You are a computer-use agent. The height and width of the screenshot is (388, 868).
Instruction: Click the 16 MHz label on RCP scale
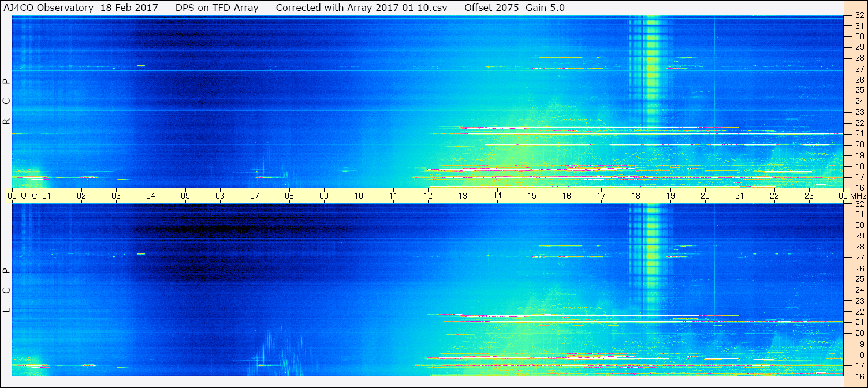pyautogui.click(x=859, y=188)
